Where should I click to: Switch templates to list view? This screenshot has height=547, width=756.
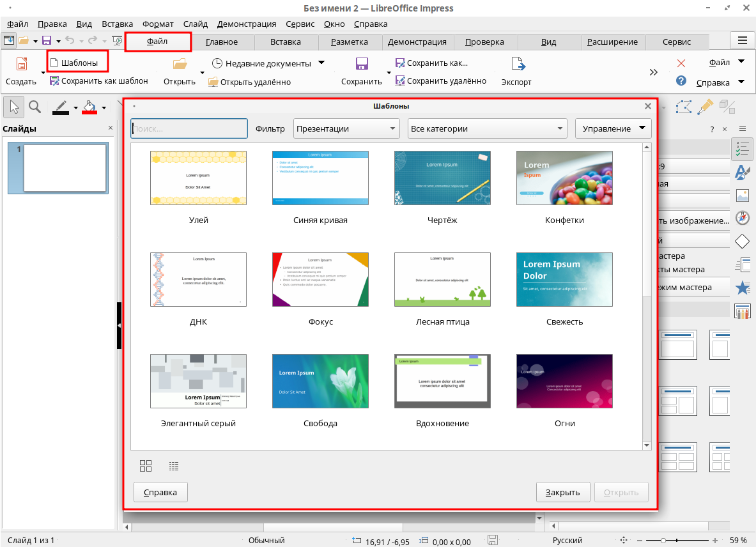(174, 466)
